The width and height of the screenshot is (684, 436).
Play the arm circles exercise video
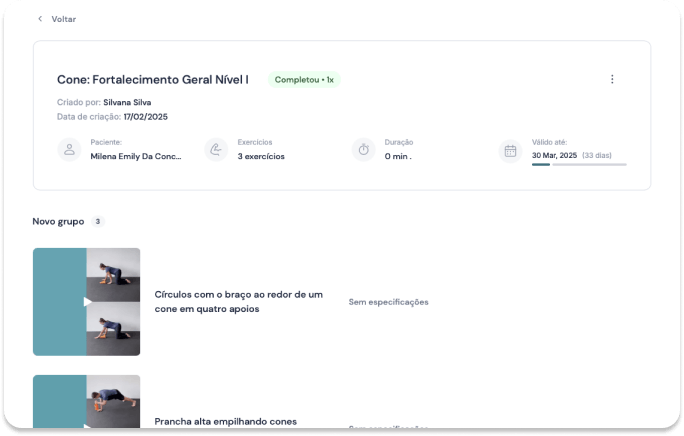pyautogui.click(x=87, y=301)
